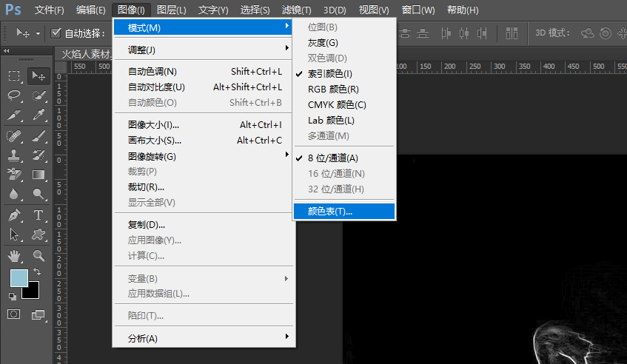
Task: Open the 视图(V) menu
Action: pyautogui.click(x=374, y=10)
